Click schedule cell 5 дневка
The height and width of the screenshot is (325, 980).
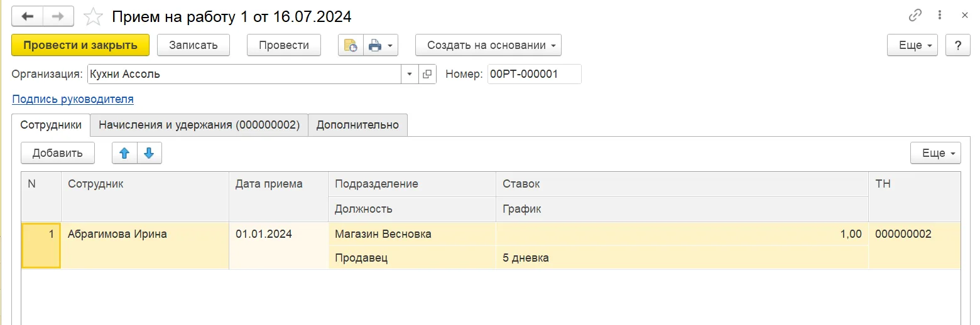[682, 258]
